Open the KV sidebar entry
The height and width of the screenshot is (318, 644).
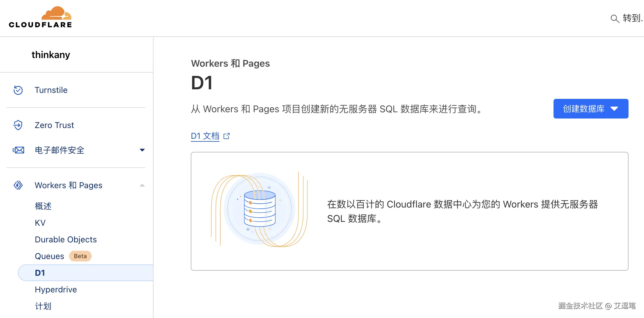point(40,223)
